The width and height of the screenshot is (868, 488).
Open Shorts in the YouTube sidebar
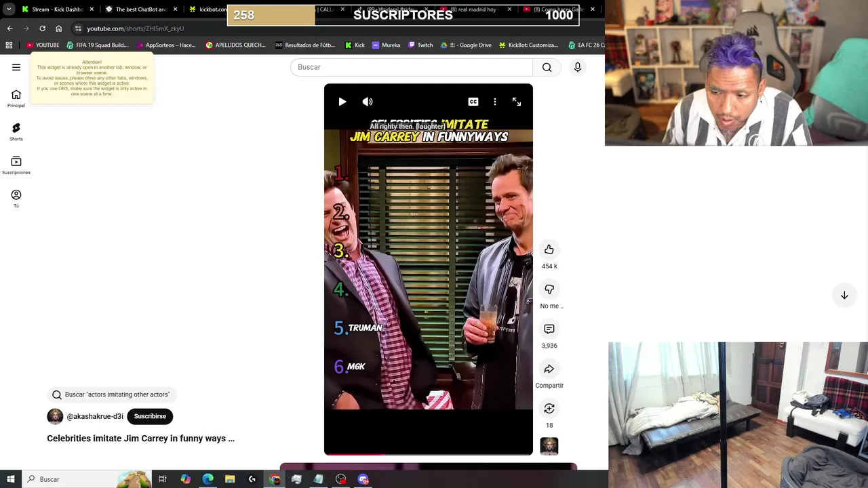(x=16, y=131)
